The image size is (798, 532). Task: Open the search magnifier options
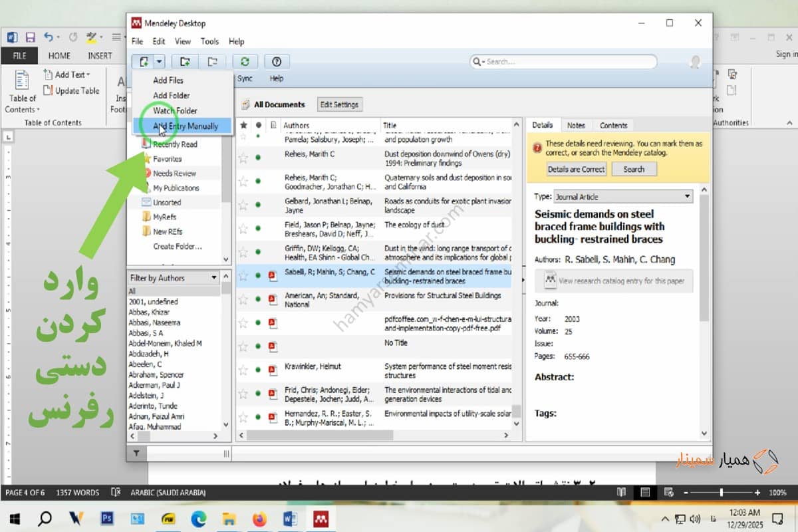coord(479,62)
